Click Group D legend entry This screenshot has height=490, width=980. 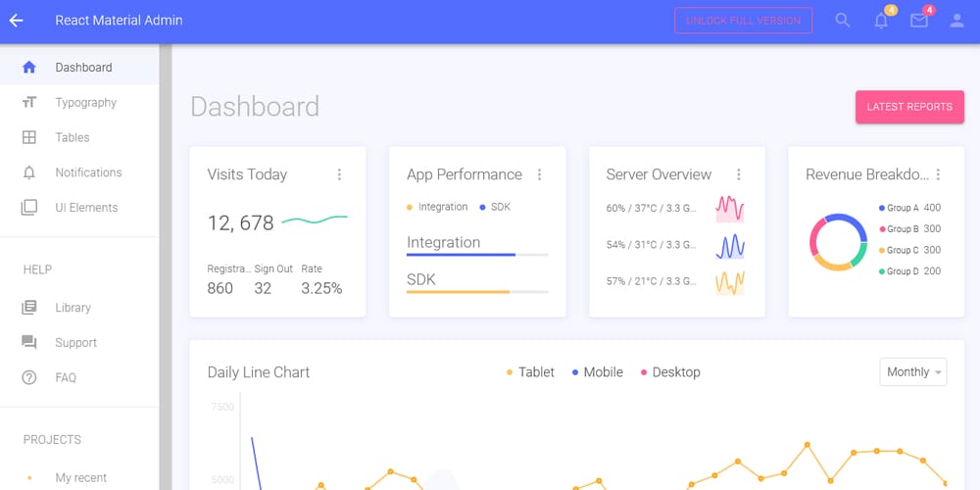coord(909,271)
